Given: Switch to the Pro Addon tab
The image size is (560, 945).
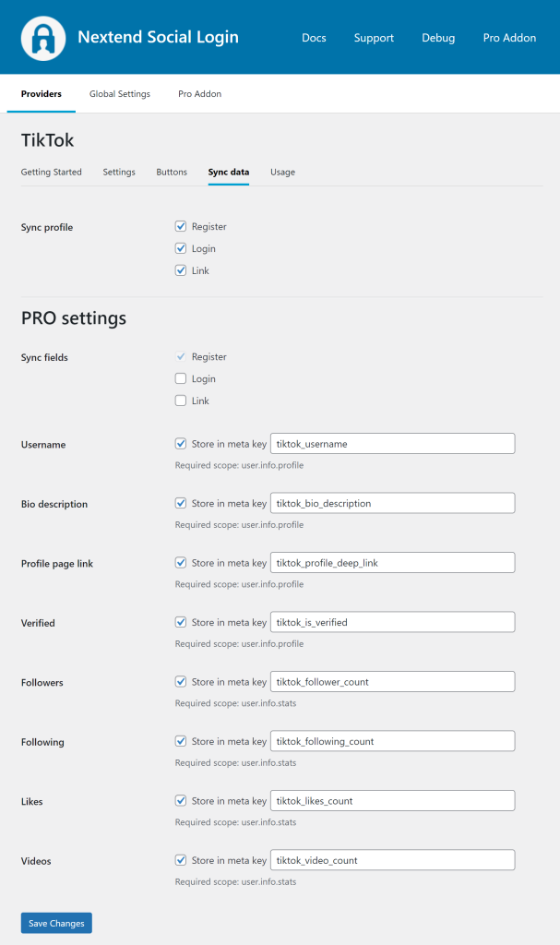Looking at the screenshot, I should (x=199, y=94).
